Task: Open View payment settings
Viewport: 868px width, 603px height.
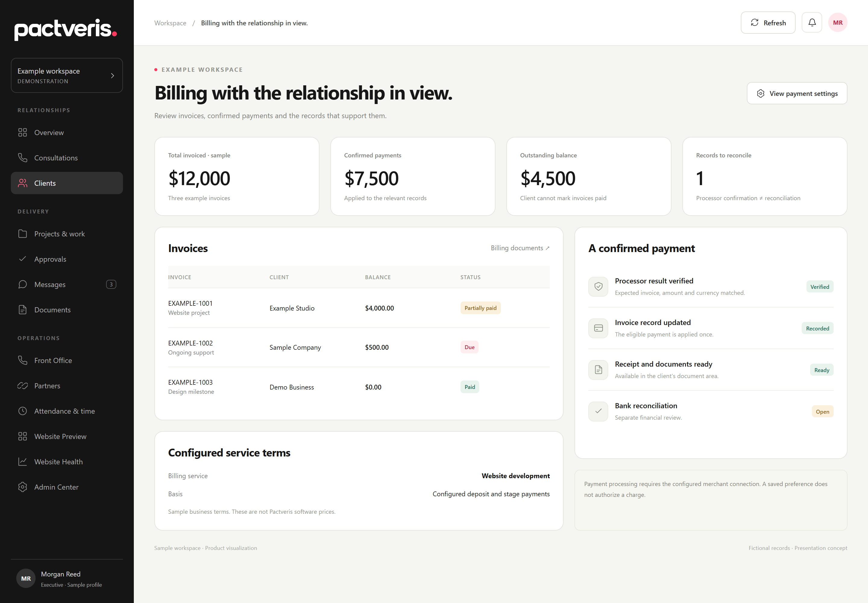Action: (797, 93)
